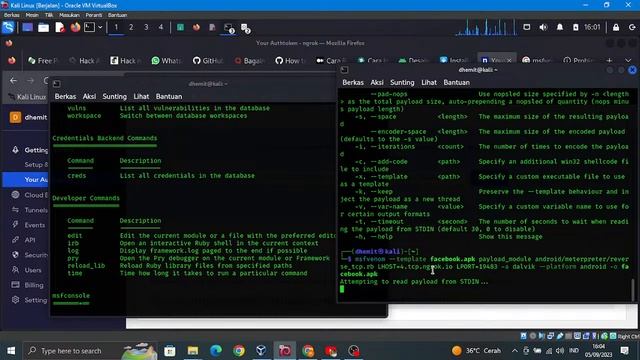Open File Explorer from Windows taskbar
Viewport: 640px width, 360px height.
[x=193, y=351]
